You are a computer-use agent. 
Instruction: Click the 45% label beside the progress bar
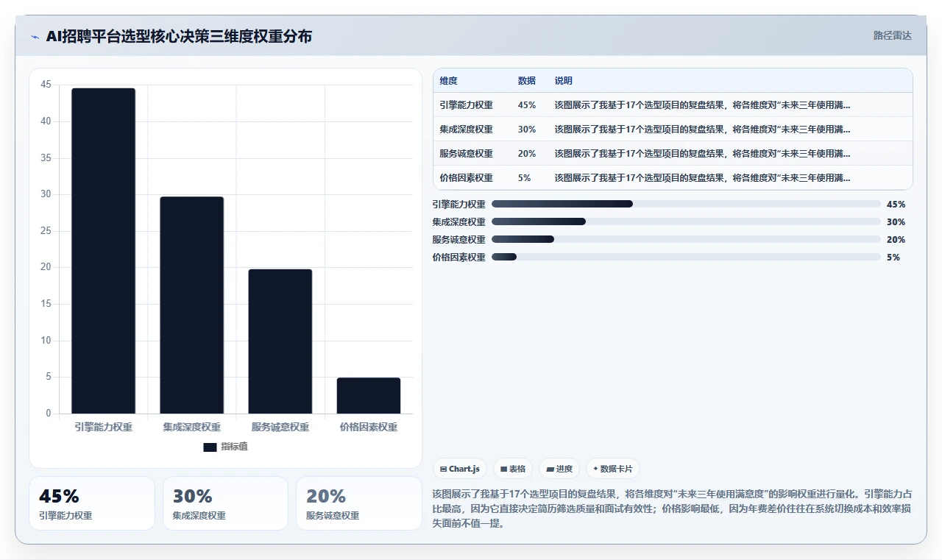[x=896, y=204]
